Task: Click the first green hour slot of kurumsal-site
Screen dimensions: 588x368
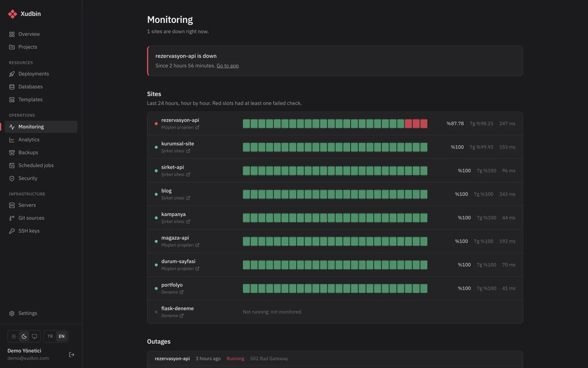Action: click(246, 147)
